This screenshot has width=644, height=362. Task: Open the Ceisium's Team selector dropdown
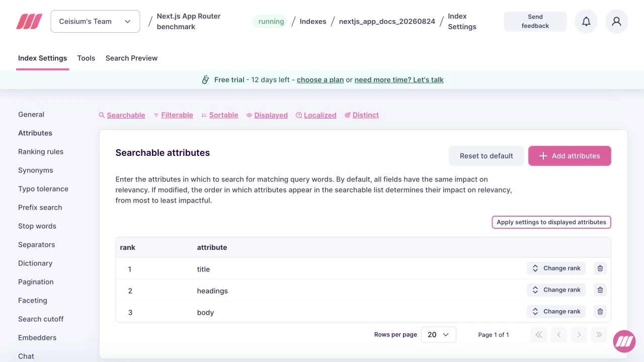(x=95, y=22)
